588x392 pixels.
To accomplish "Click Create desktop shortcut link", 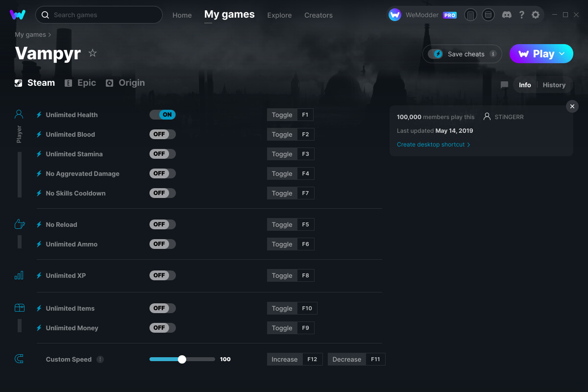I will pyautogui.click(x=434, y=145).
